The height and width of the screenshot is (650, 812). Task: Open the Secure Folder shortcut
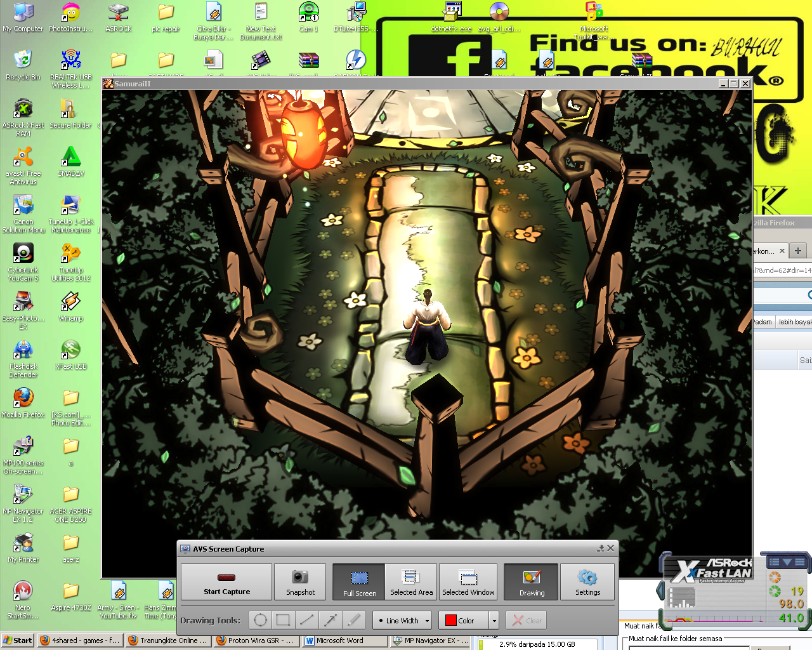point(71,113)
